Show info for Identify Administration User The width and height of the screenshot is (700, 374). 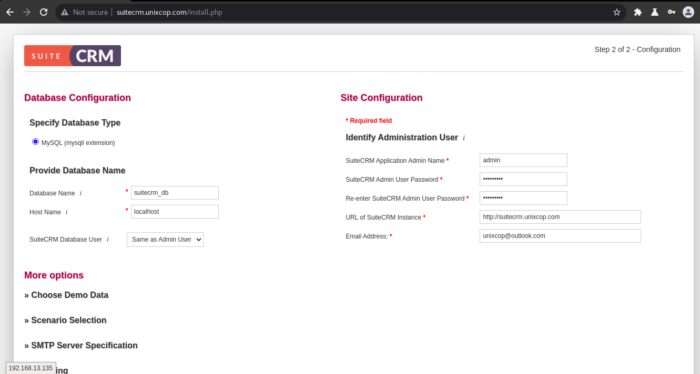pyautogui.click(x=464, y=138)
